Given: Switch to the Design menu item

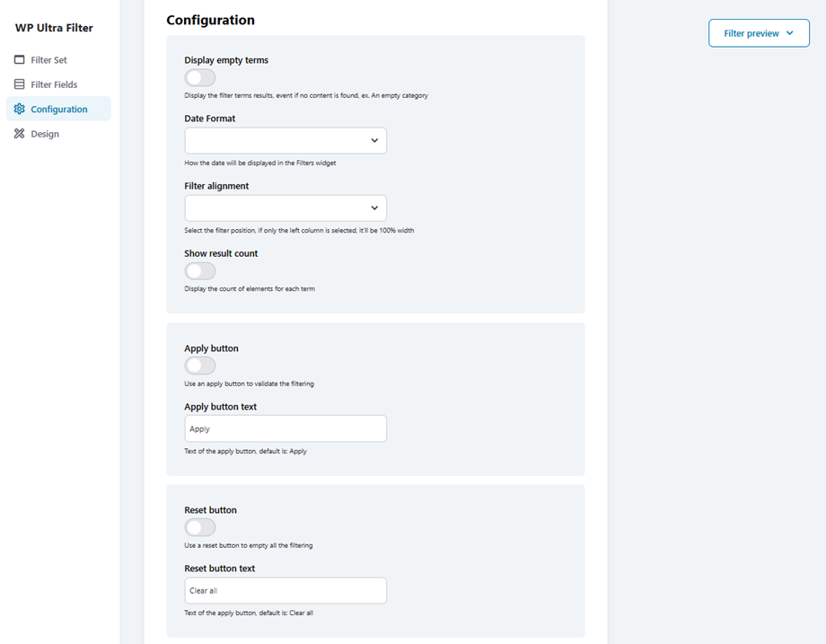Looking at the screenshot, I should tap(45, 134).
